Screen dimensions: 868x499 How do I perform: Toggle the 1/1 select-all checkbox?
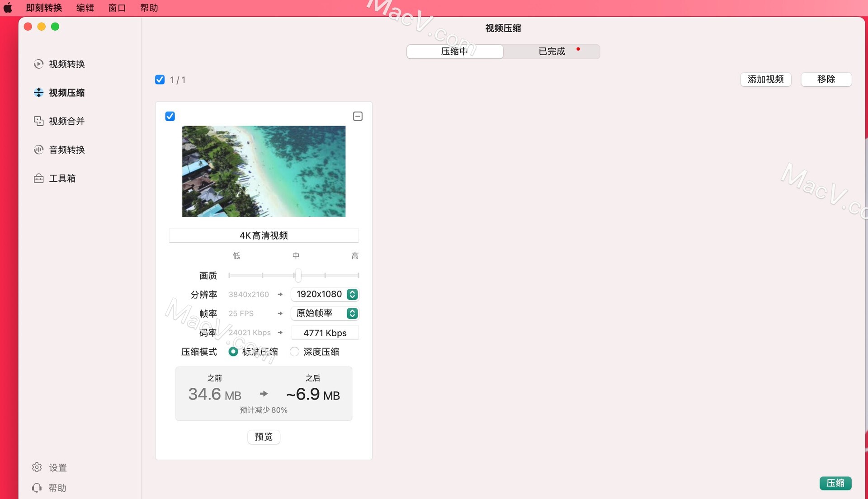[160, 80]
